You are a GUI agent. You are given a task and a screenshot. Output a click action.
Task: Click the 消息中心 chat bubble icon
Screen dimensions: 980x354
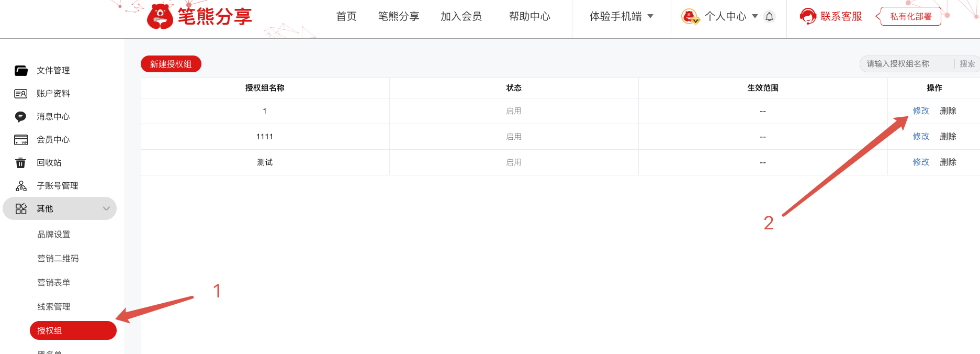pos(21,117)
